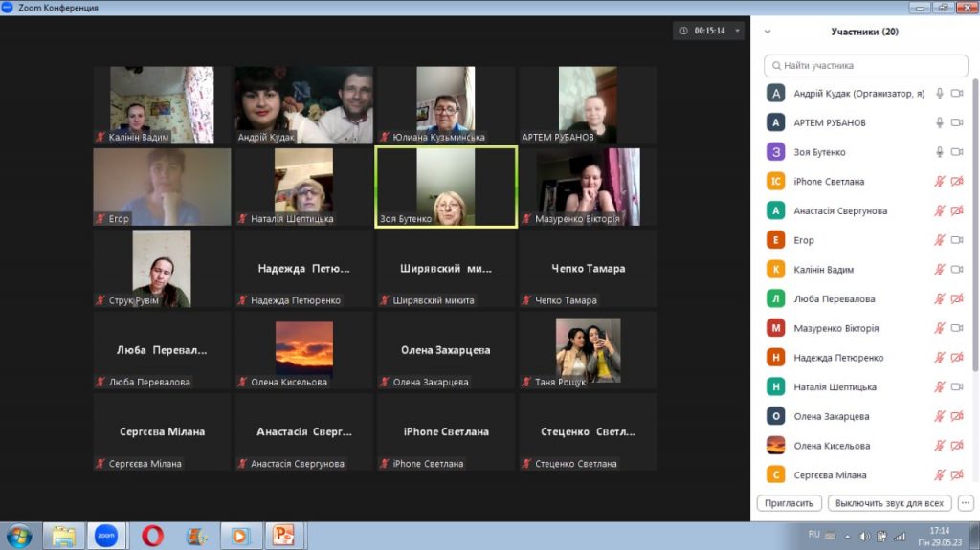This screenshot has height=550, width=980.
Task: Select Егор row in participants list
Action: pos(865,240)
